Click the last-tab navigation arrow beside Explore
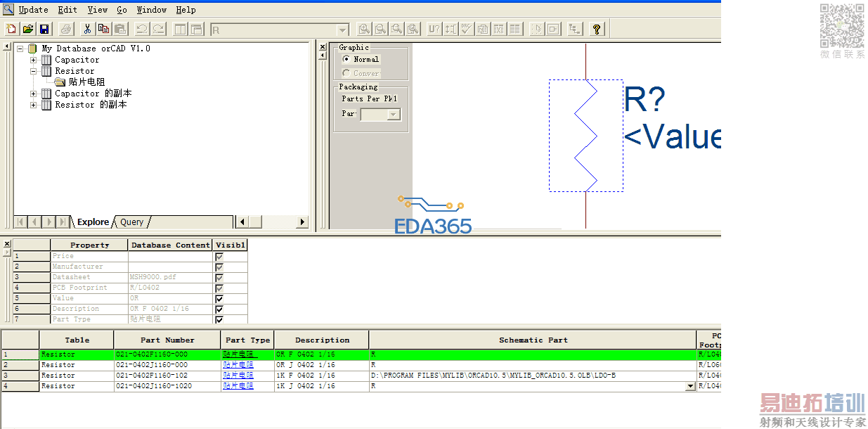Screen dimensions: 868x429 coord(63,222)
